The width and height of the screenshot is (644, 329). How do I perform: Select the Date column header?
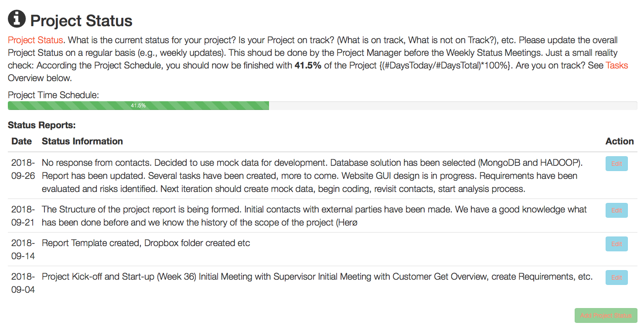click(x=22, y=141)
